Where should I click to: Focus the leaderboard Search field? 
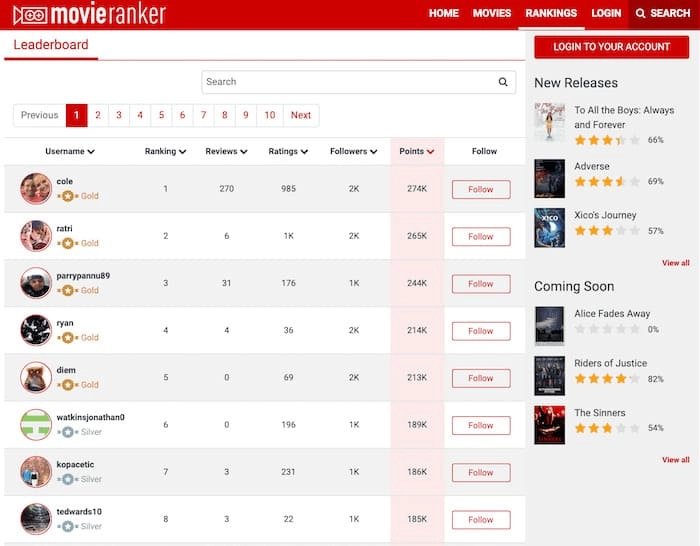coord(358,82)
